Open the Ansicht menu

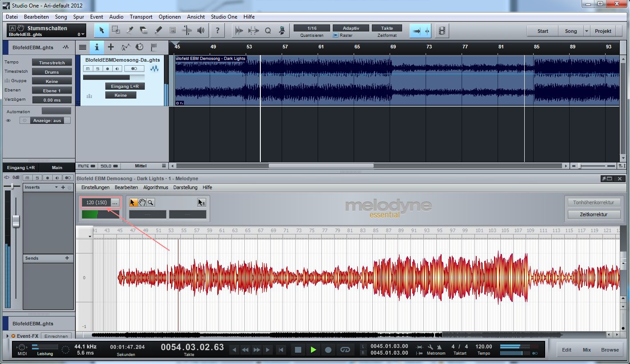coord(196,17)
